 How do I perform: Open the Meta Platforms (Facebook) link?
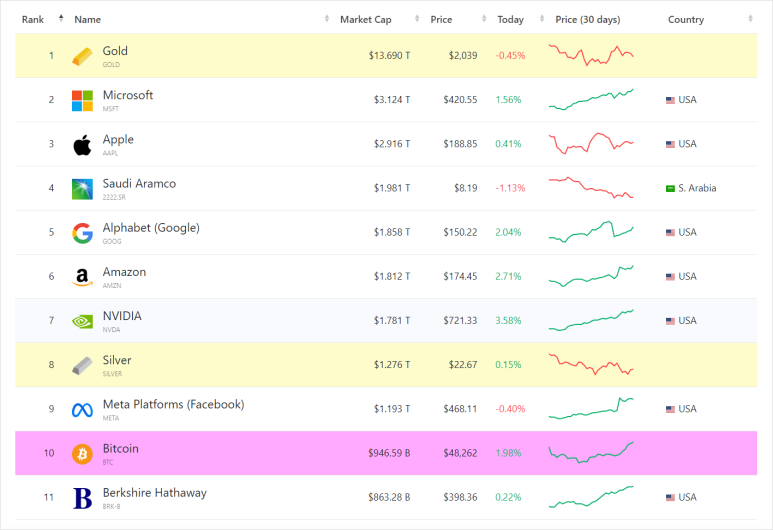pos(174,404)
